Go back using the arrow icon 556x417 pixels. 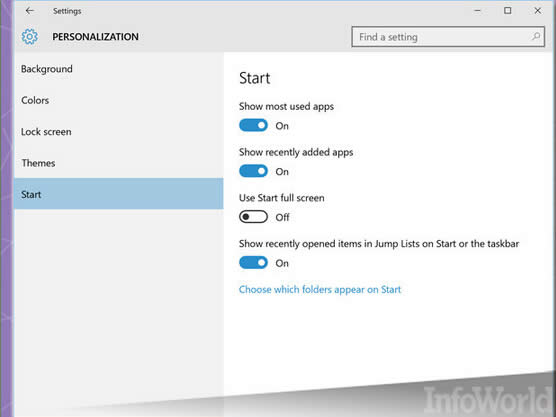(29, 11)
